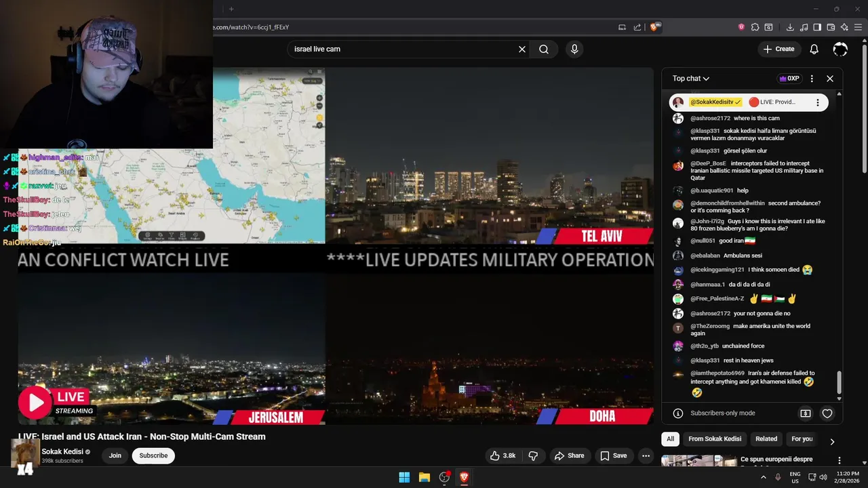
Task: Close the live chat panel
Action: tap(829, 79)
